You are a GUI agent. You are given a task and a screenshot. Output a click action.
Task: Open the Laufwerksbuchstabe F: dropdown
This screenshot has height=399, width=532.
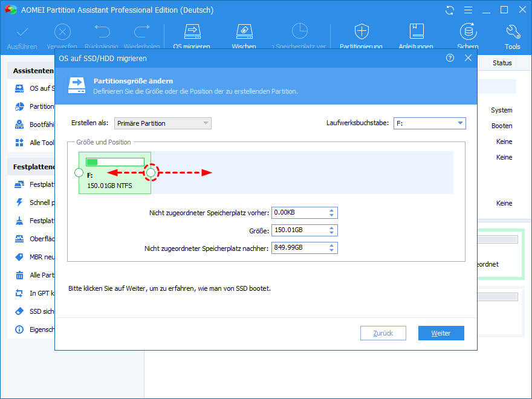pyautogui.click(x=430, y=123)
